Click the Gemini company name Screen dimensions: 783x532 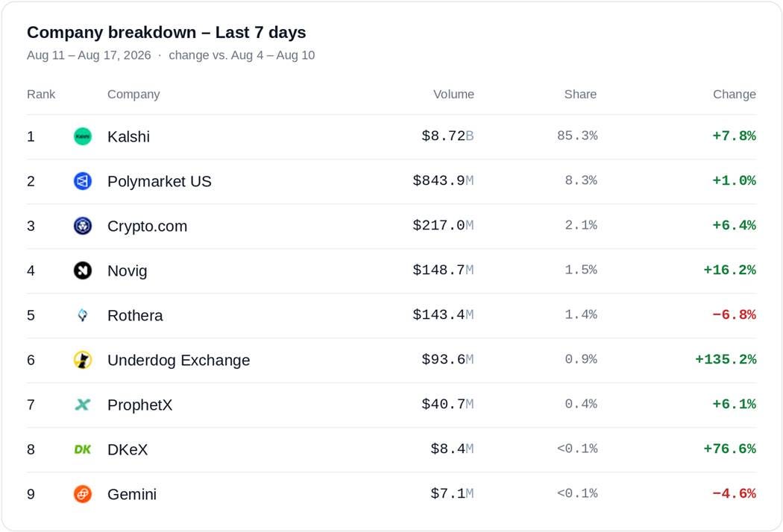point(132,494)
